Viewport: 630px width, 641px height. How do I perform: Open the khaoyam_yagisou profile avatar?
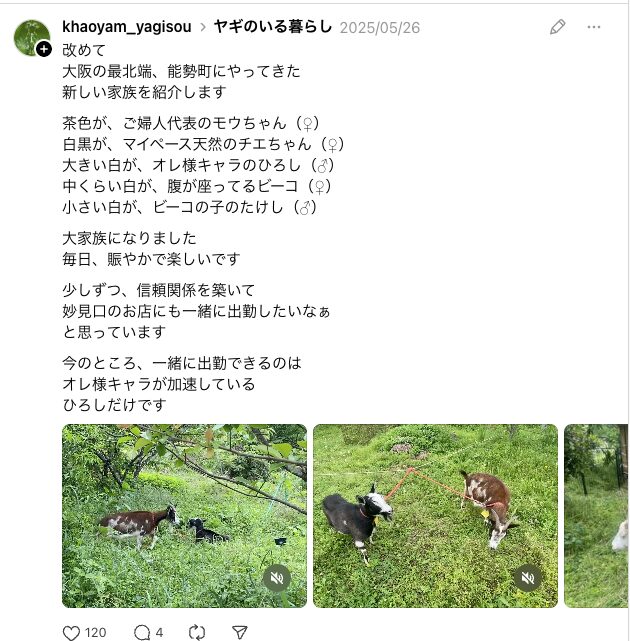pos(31,37)
